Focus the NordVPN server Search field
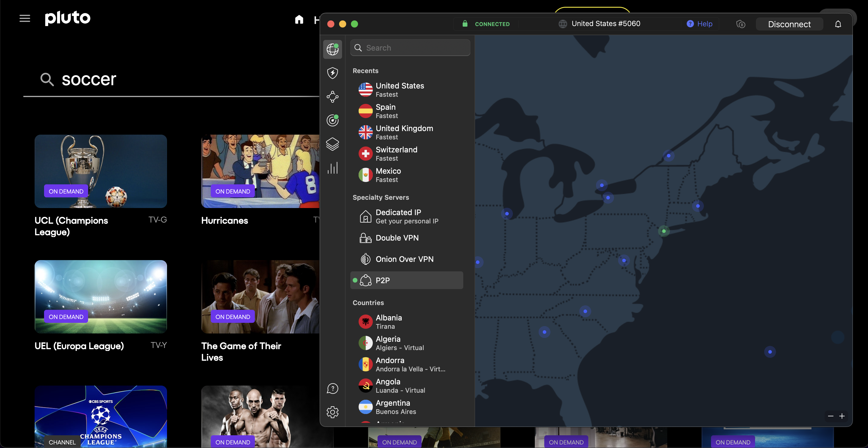The height and width of the screenshot is (448, 868). (x=410, y=48)
